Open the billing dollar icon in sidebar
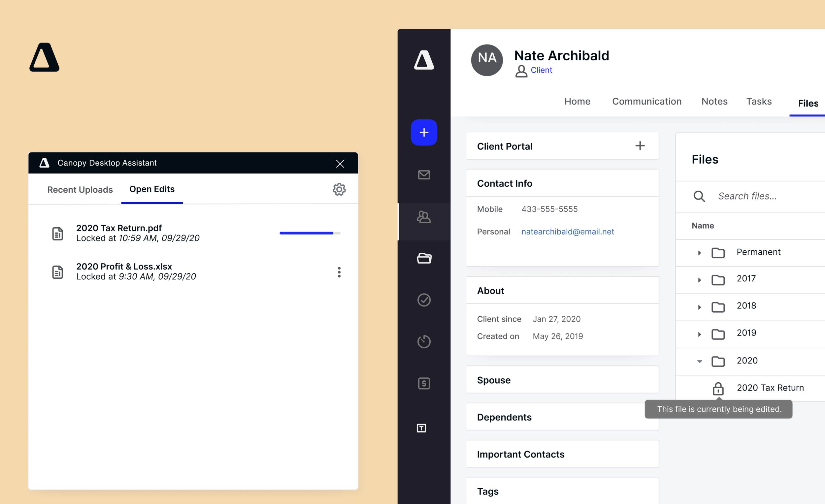825x504 pixels. 424,383
